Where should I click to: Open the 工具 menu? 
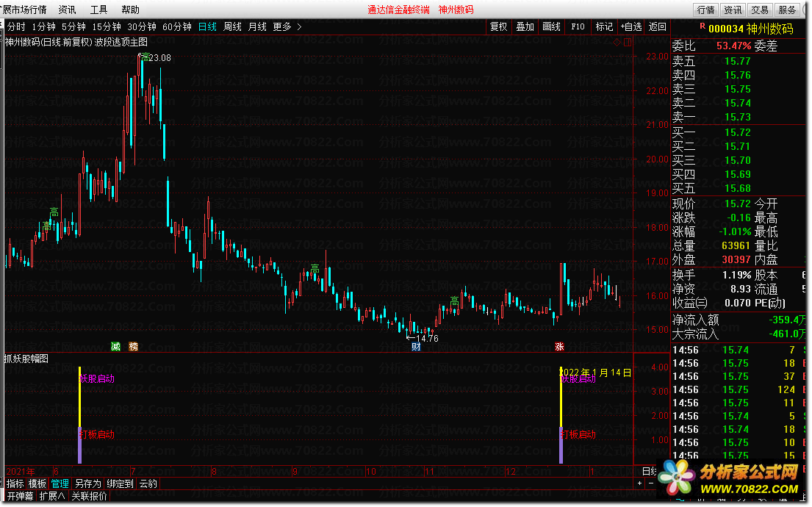[x=98, y=10]
